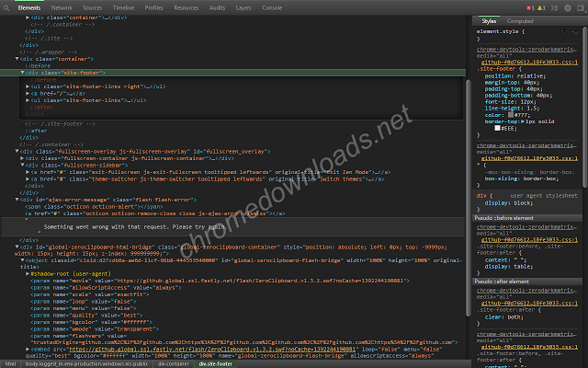Viewport: 588px width, 368px height.
Task: Collapse the fullscreen-overlay div node
Action: pos(17,151)
